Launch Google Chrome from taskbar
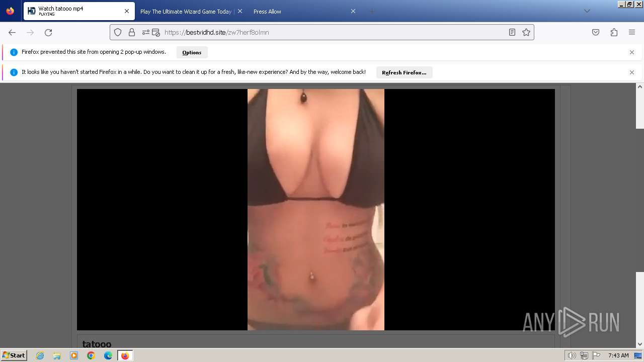 pos(91,355)
